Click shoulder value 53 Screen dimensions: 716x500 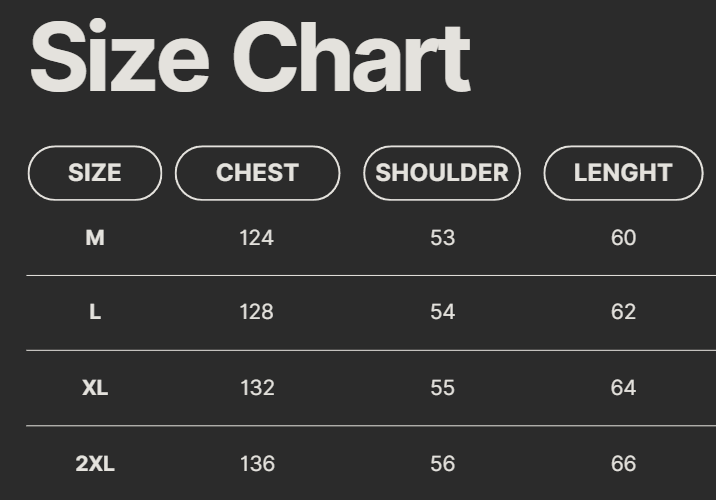tap(442, 238)
